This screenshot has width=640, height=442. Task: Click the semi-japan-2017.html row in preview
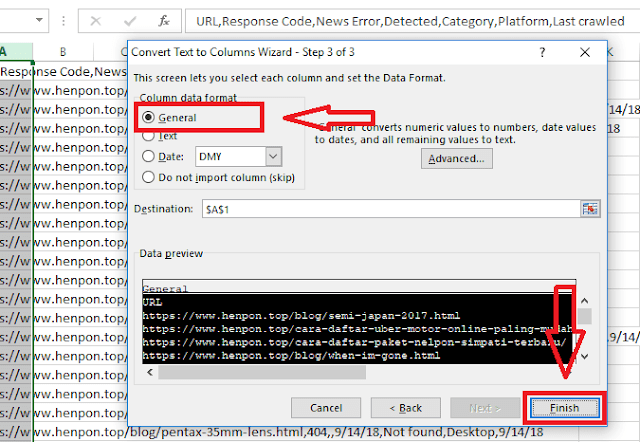point(301,315)
